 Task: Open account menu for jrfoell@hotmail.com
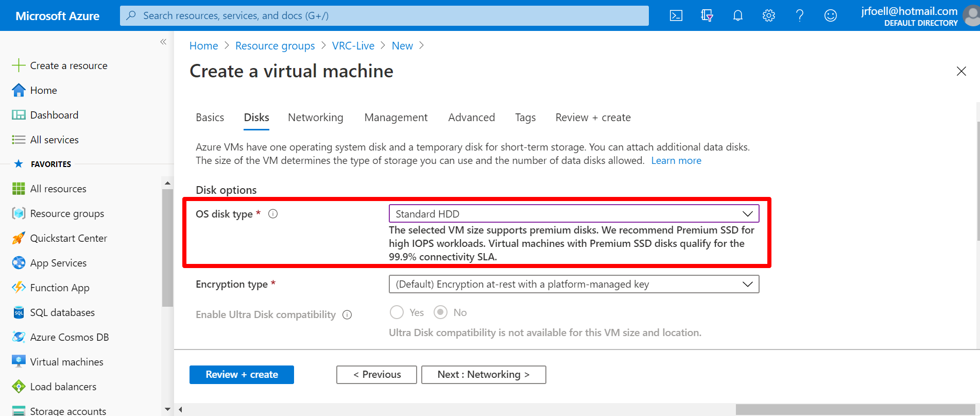(x=920, y=15)
